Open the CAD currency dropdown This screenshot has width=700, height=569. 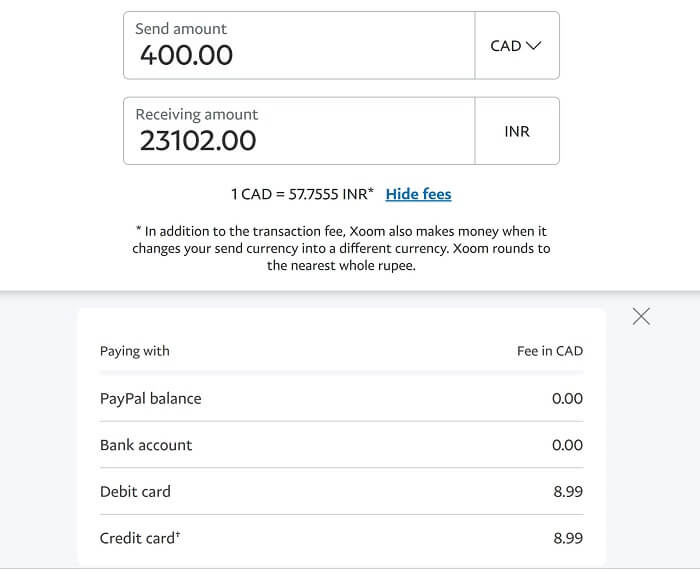[x=516, y=46]
